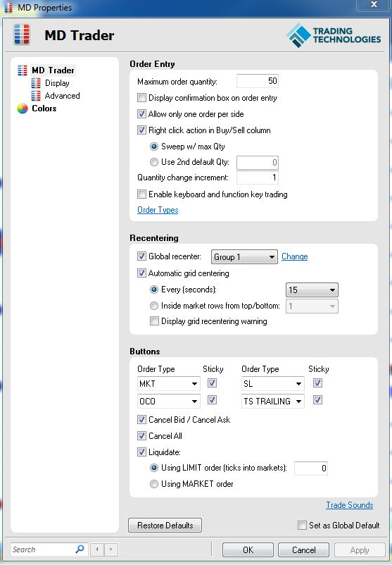Viewport: 392px width, 565px height.
Task: Expand the Every seconds 15 dropdown
Action: click(x=312, y=290)
